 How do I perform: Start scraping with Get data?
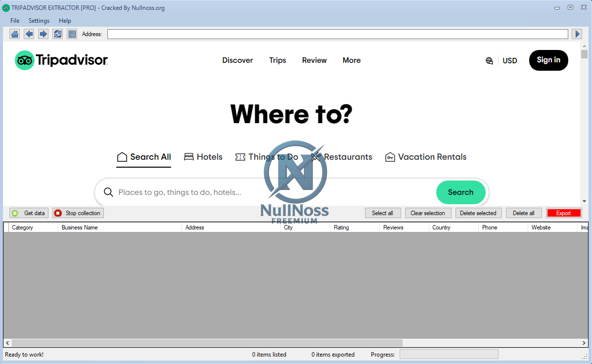coord(28,213)
